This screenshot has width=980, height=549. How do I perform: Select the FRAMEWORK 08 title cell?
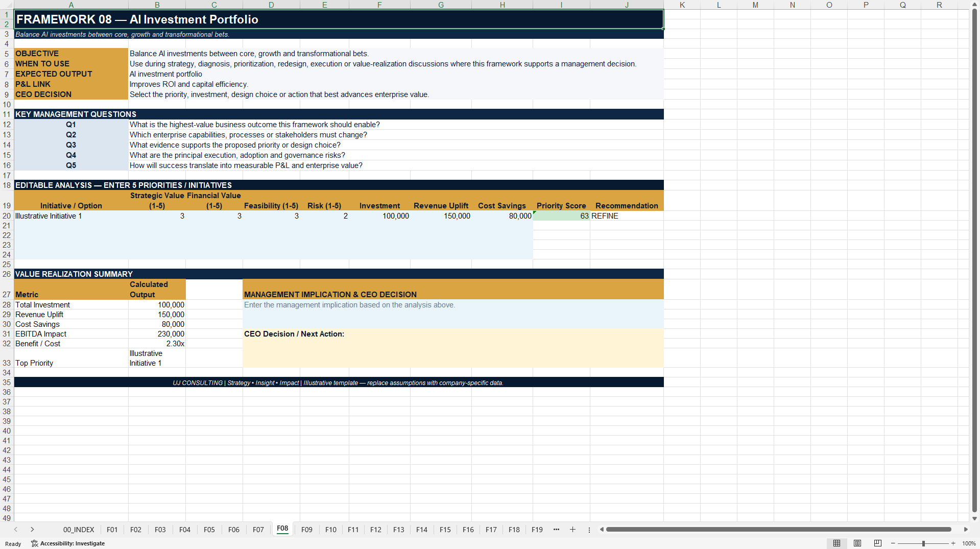pyautogui.click(x=339, y=19)
